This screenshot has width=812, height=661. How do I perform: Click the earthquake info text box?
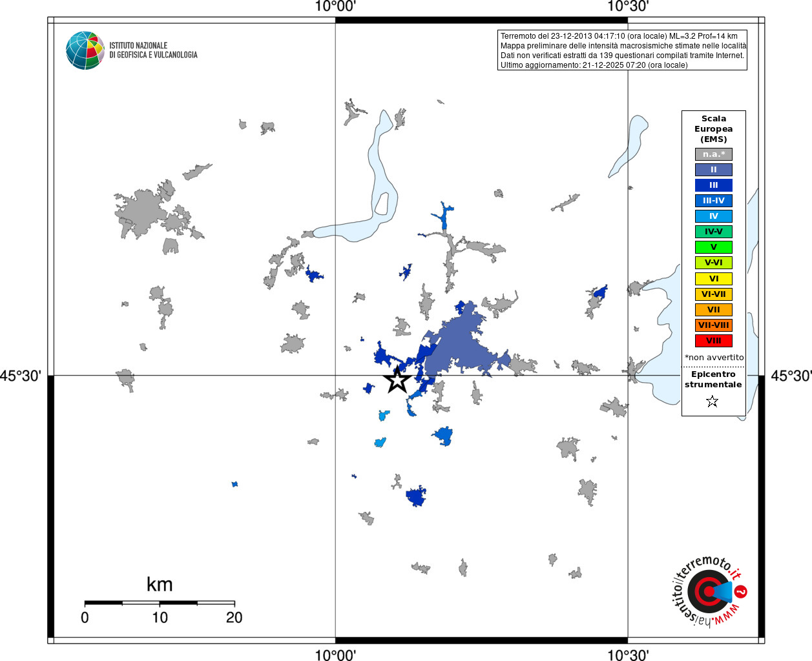(622, 50)
